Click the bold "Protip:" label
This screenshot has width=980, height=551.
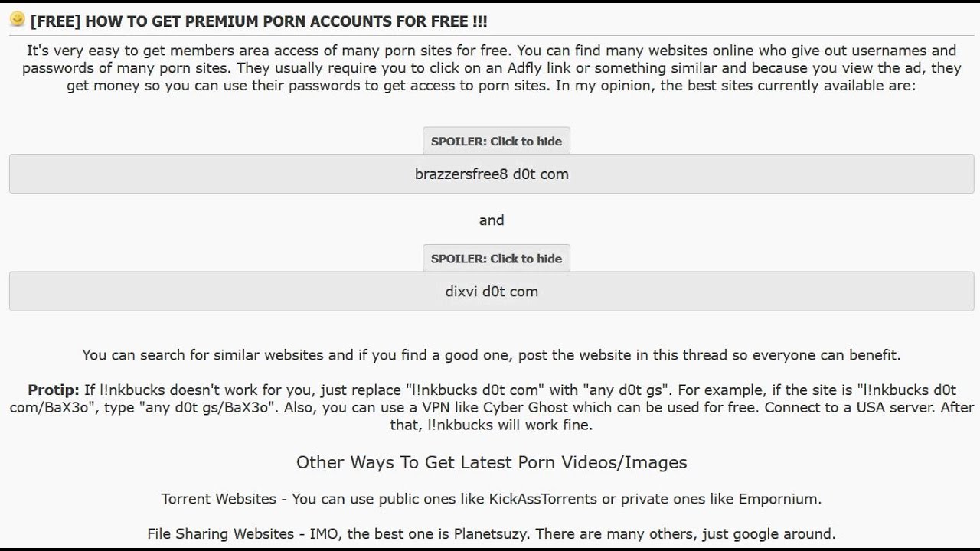[54, 390]
